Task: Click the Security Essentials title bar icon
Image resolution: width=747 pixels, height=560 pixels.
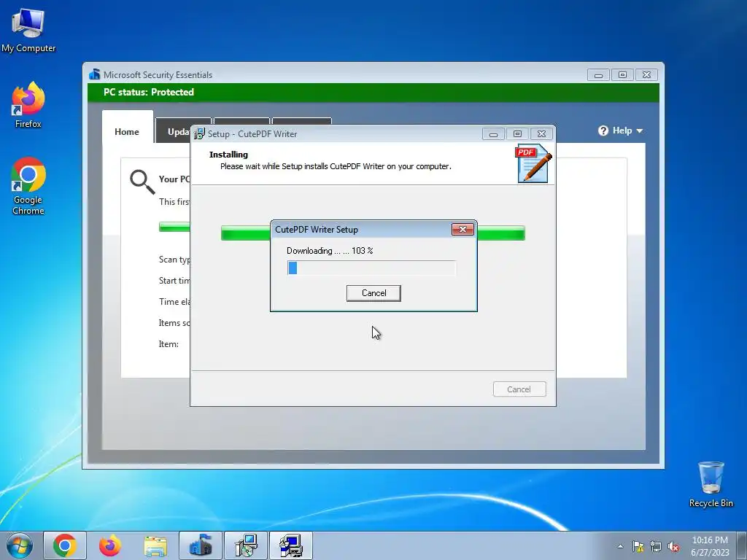Action: 95,75
